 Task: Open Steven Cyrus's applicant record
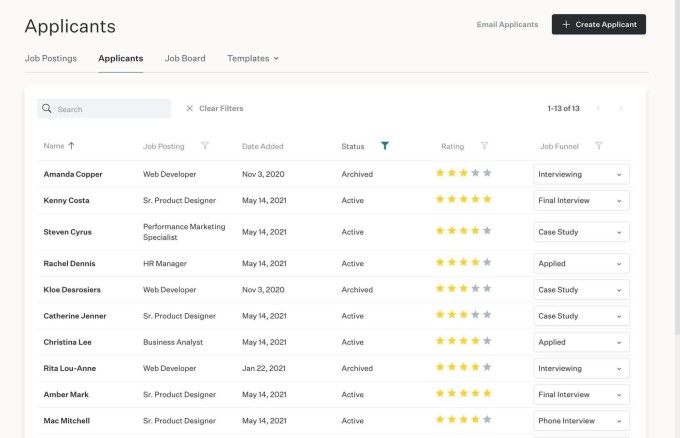click(x=69, y=232)
